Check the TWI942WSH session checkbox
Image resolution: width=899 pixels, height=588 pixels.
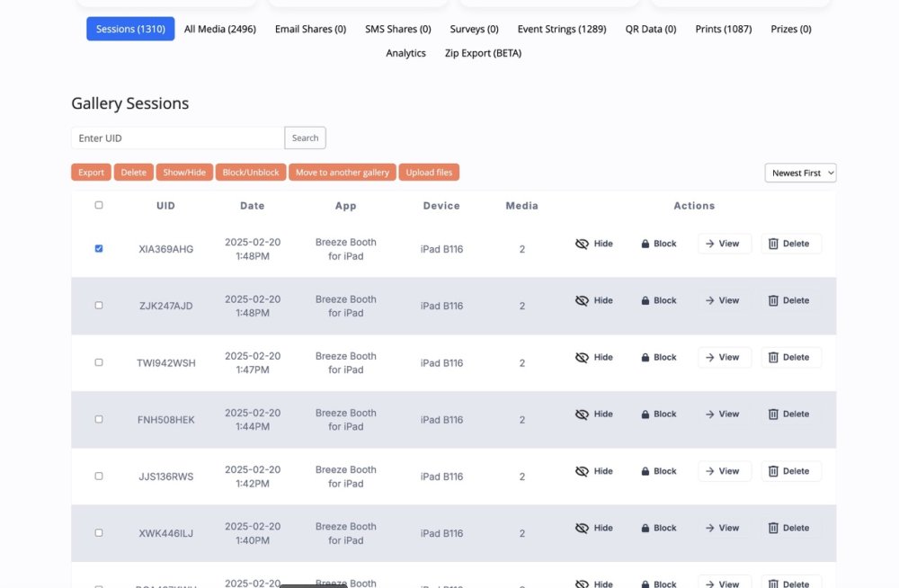[x=99, y=362]
